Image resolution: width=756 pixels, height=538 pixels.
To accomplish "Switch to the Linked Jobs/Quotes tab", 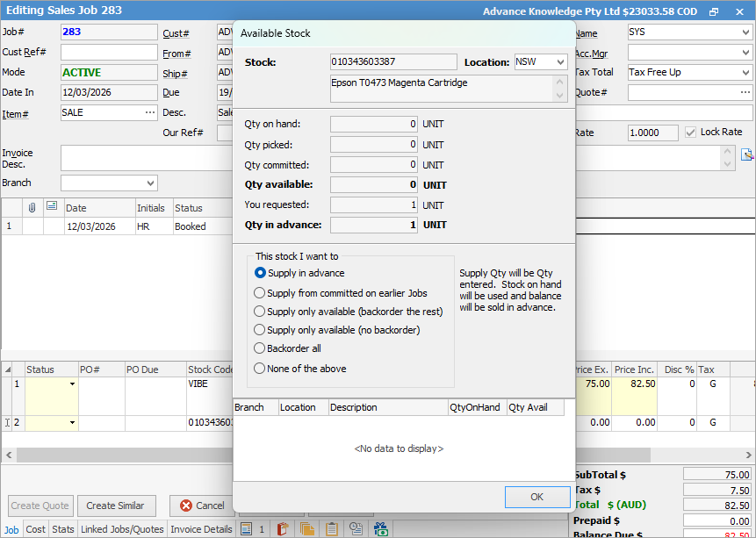I will point(122,529).
